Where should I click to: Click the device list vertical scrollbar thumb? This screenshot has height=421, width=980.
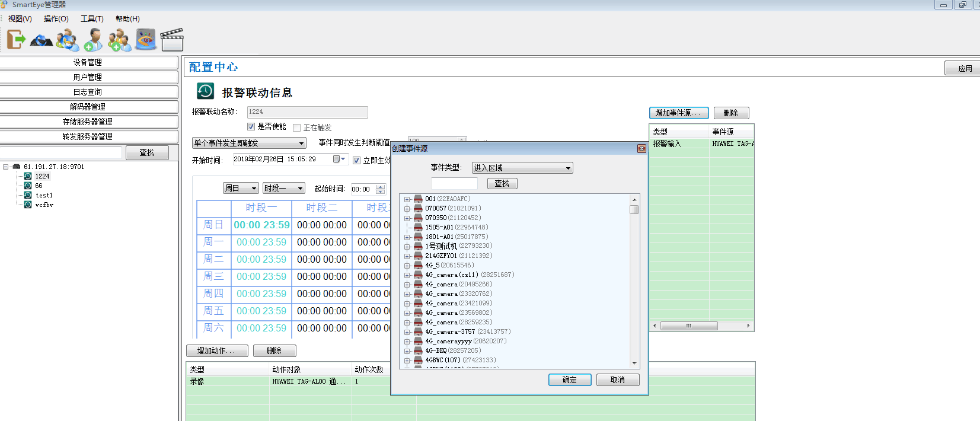(634, 210)
